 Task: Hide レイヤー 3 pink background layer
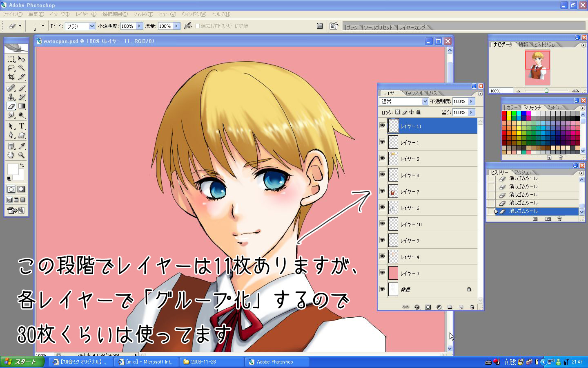pos(382,273)
